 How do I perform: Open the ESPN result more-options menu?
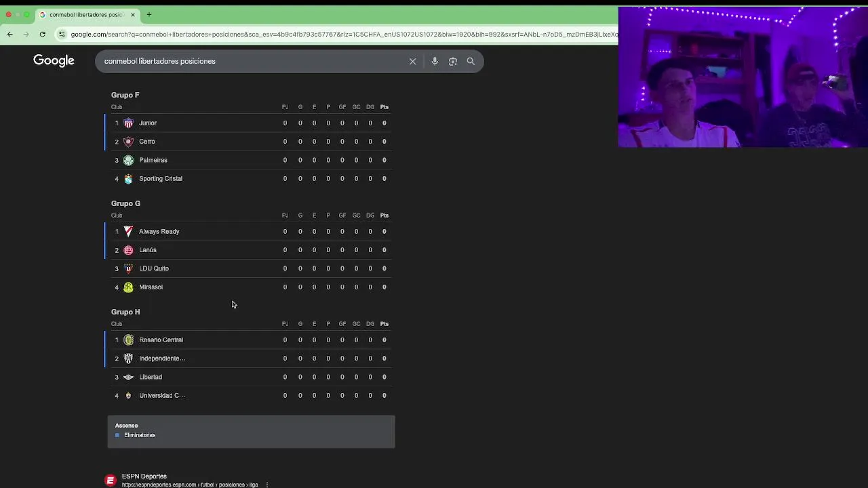click(x=267, y=485)
